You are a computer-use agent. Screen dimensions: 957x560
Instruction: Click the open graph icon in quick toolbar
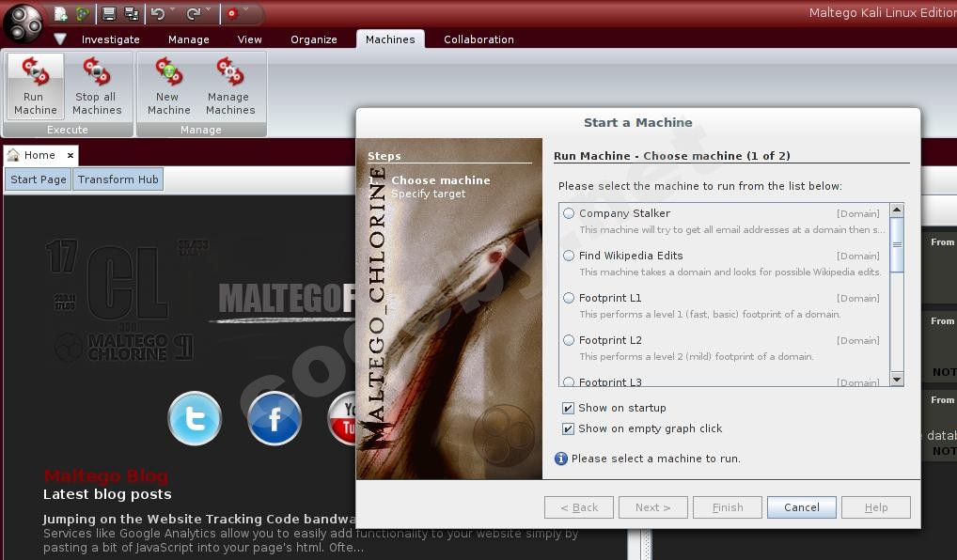point(83,13)
